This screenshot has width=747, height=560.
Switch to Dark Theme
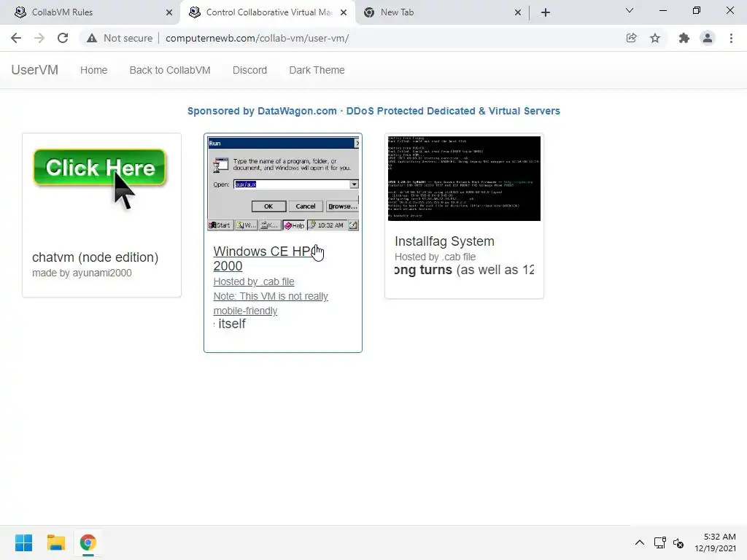coord(317,70)
